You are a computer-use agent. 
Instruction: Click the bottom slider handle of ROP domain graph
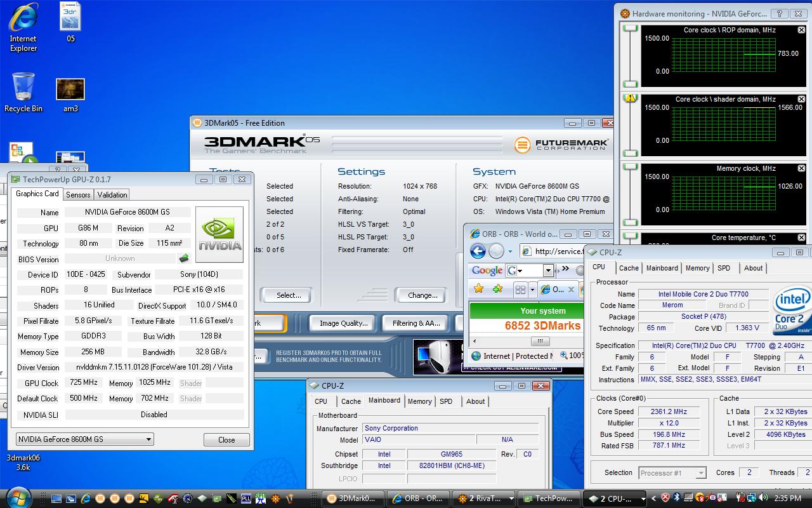(x=630, y=84)
